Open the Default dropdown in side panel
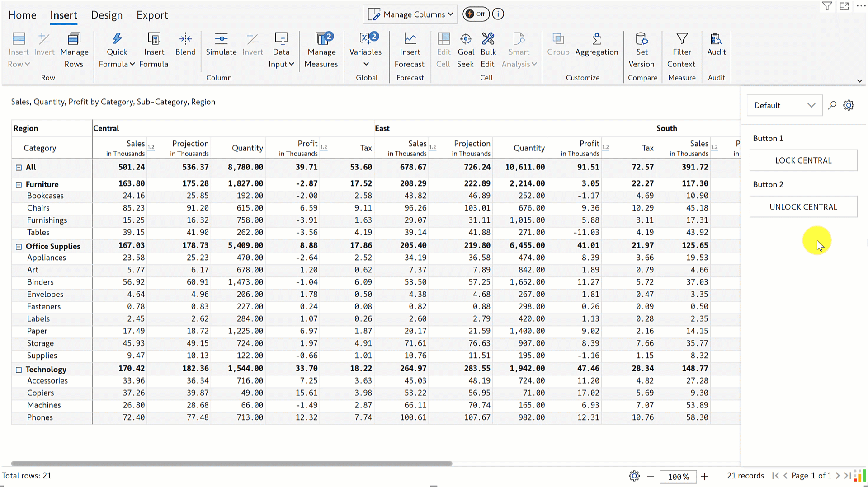The height and width of the screenshot is (487, 868). click(784, 105)
